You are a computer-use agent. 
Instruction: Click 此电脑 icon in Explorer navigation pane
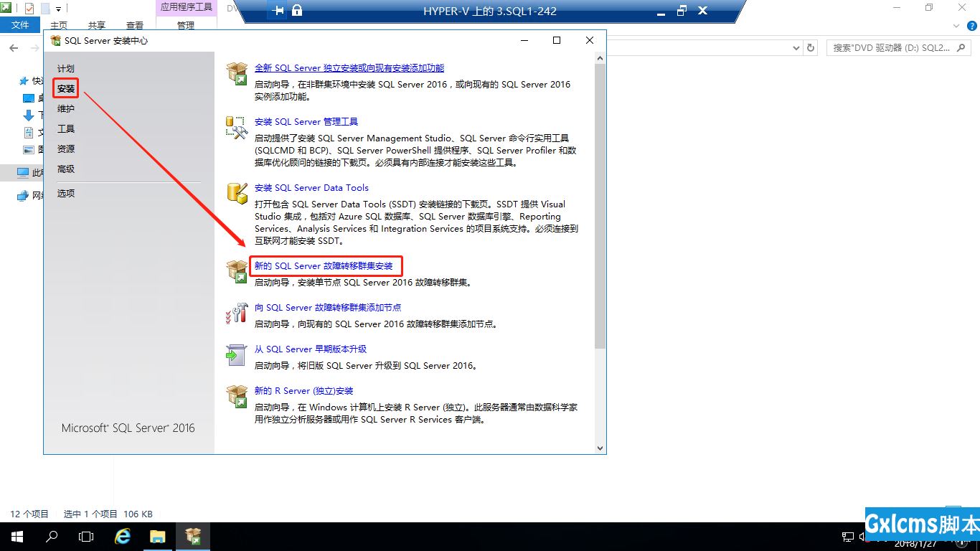click(24, 173)
